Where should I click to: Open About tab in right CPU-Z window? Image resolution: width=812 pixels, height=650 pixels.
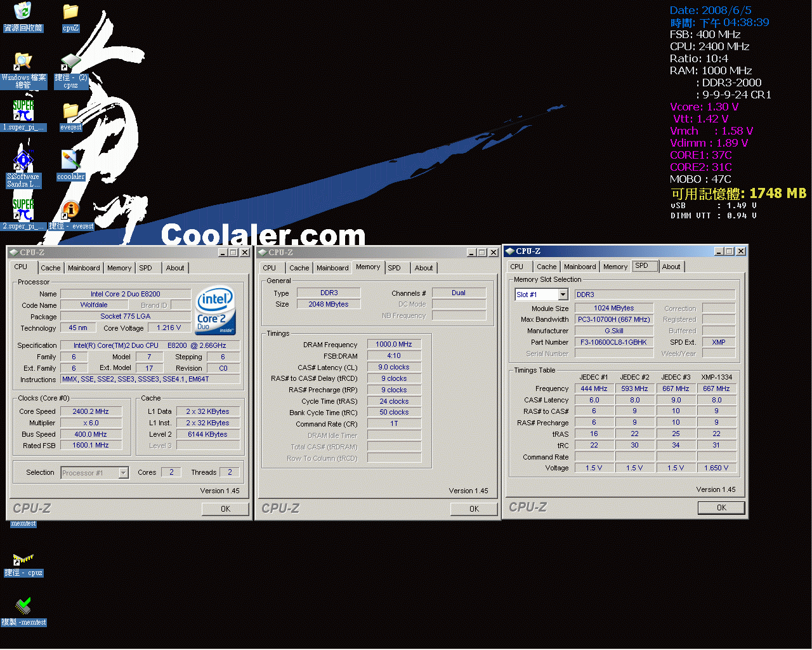671,267
